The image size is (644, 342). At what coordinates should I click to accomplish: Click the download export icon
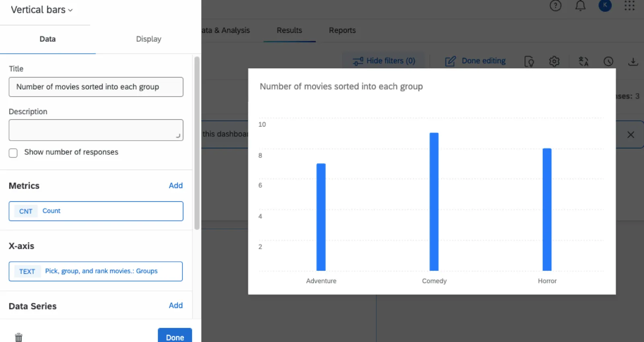coord(633,61)
